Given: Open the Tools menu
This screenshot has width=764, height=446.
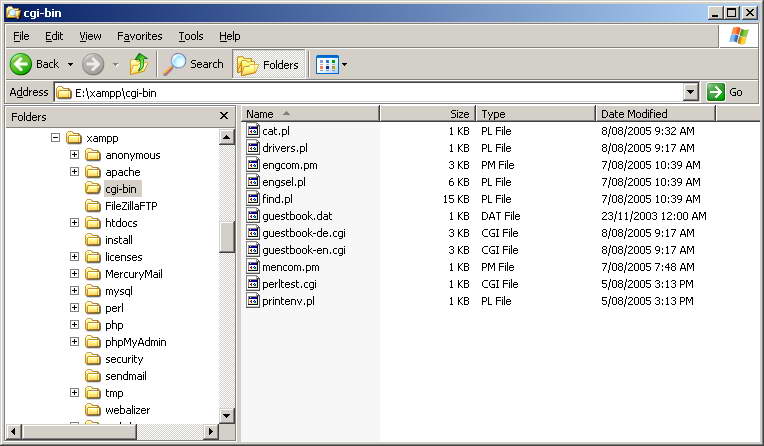Looking at the screenshot, I should [190, 36].
